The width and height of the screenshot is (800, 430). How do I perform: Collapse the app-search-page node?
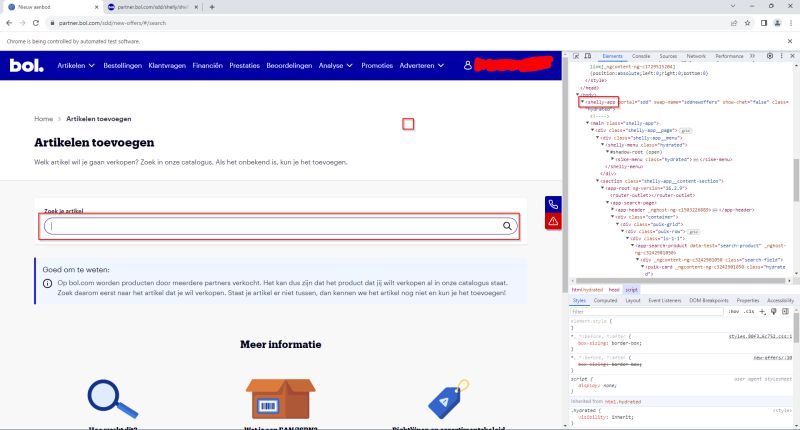[x=607, y=203]
